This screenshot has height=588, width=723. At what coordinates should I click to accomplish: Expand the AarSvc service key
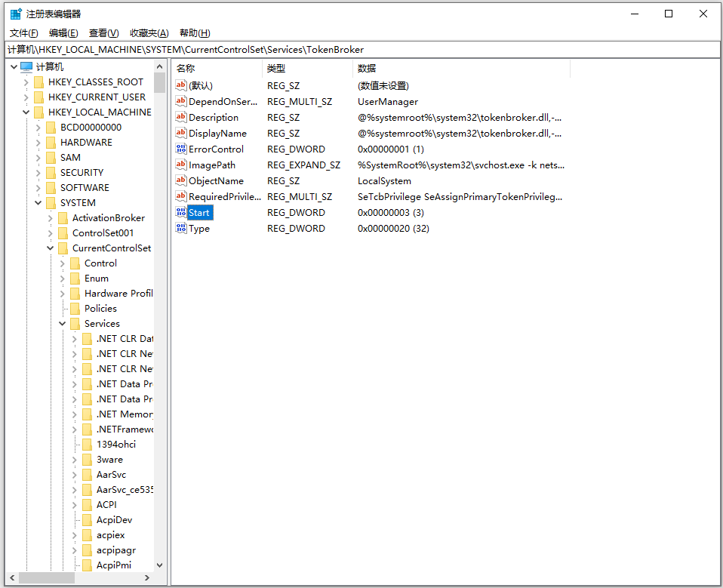point(74,475)
